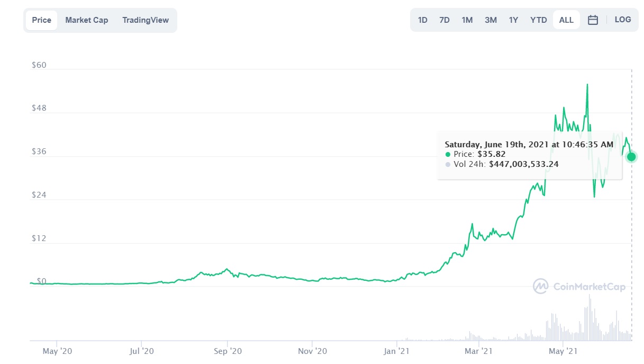This screenshot has height=364, width=644.
Task: Click the CoinMarketCap watermark logo
Action: 579,287
